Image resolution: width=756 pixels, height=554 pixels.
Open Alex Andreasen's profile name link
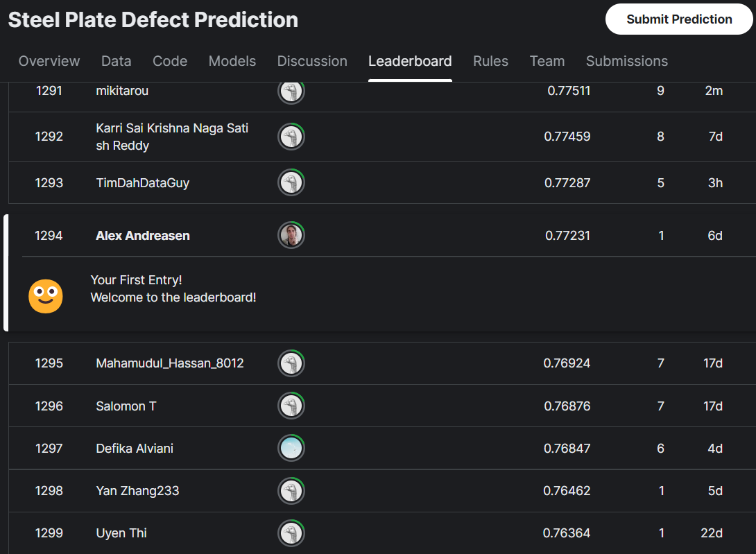click(142, 235)
